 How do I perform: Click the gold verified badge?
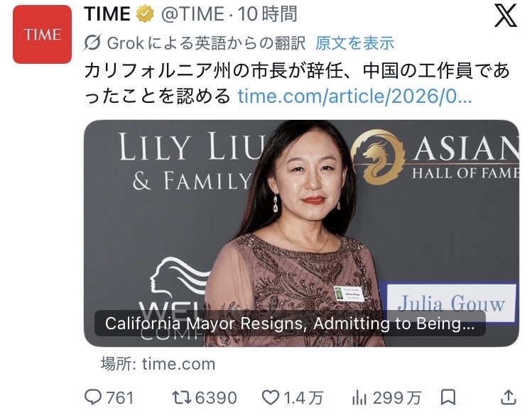point(145,14)
